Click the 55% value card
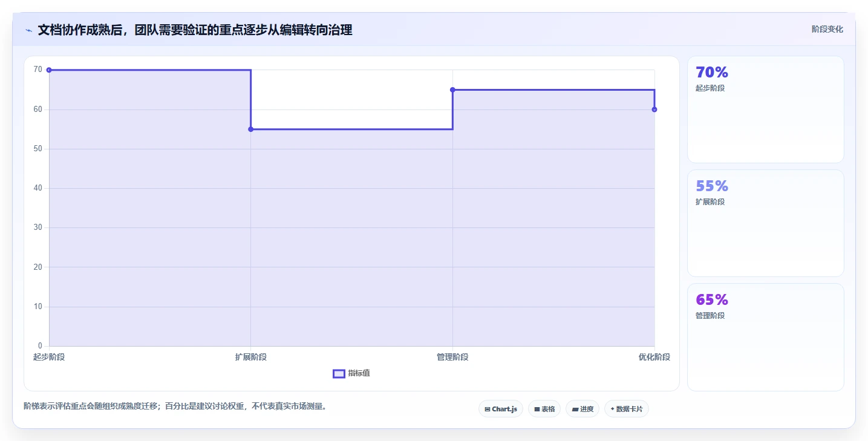This screenshot has height=441, width=868. pos(766,223)
